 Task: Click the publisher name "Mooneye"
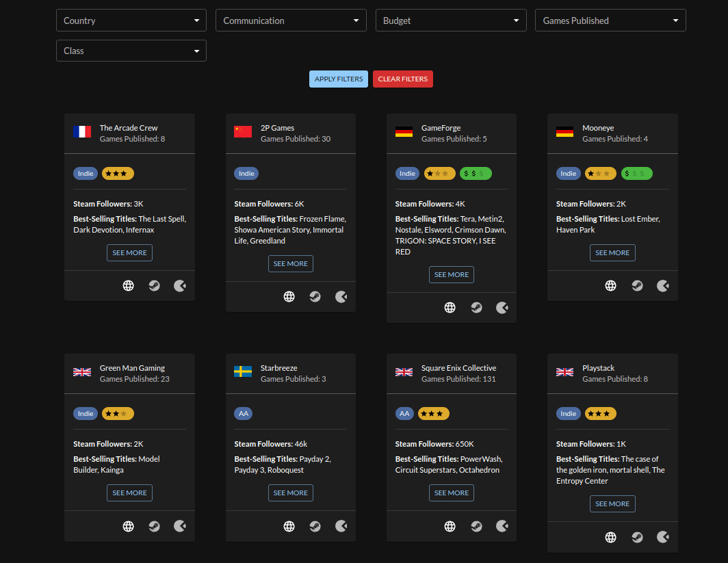coord(598,128)
